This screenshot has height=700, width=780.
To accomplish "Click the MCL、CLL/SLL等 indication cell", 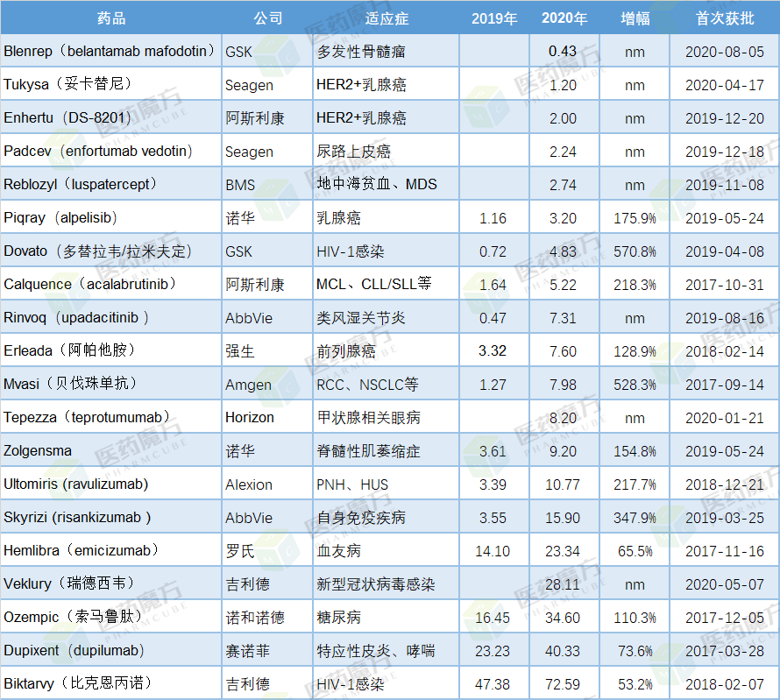I will [386, 284].
